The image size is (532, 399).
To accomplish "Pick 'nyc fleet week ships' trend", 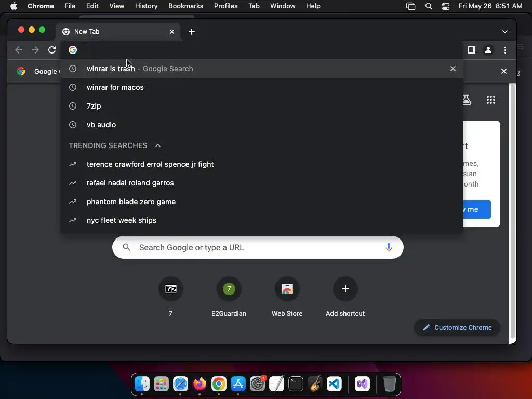I will click(262, 220).
